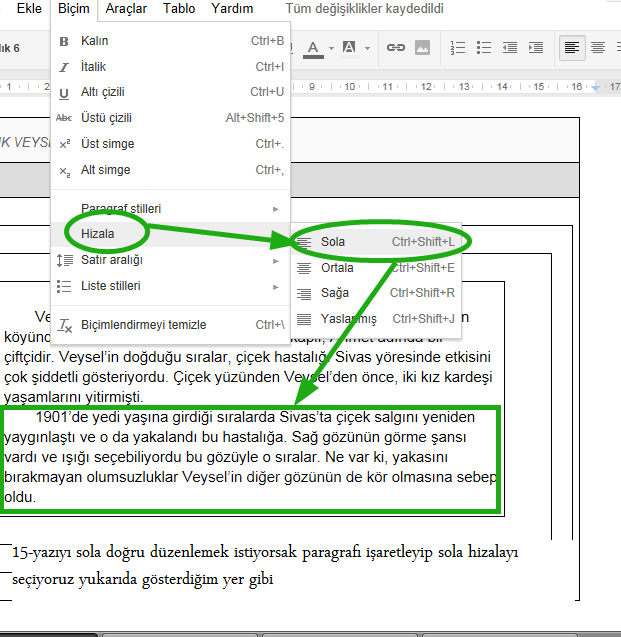Click the insert image icon
The height and width of the screenshot is (637, 621).
422,48
